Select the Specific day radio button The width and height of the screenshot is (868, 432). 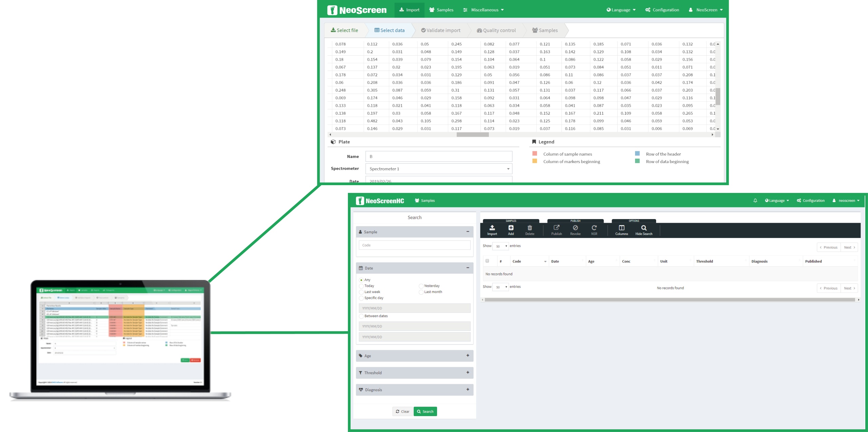361,298
